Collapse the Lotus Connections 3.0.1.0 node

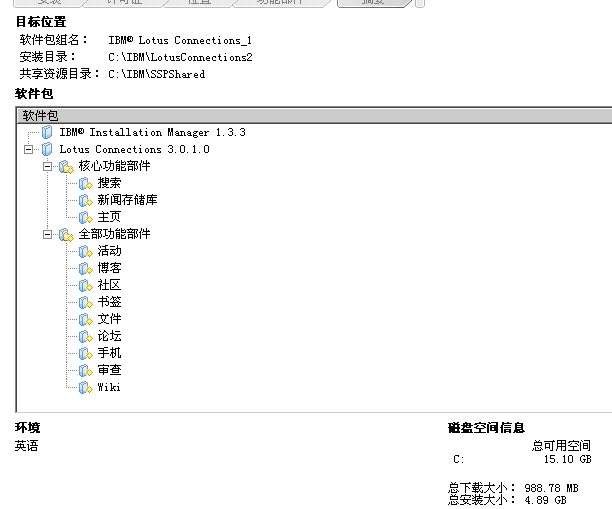28,149
